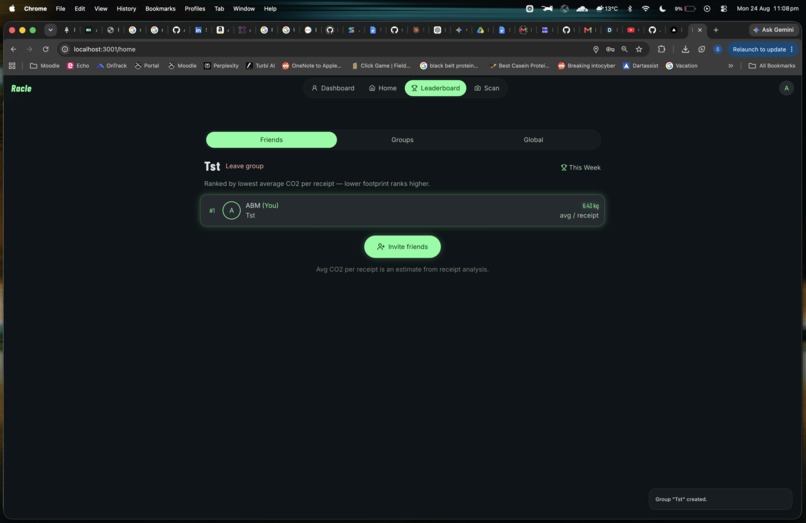Image resolution: width=806 pixels, height=523 pixels.
Task: Open a new tab with plus button
Action: [716, 30]
